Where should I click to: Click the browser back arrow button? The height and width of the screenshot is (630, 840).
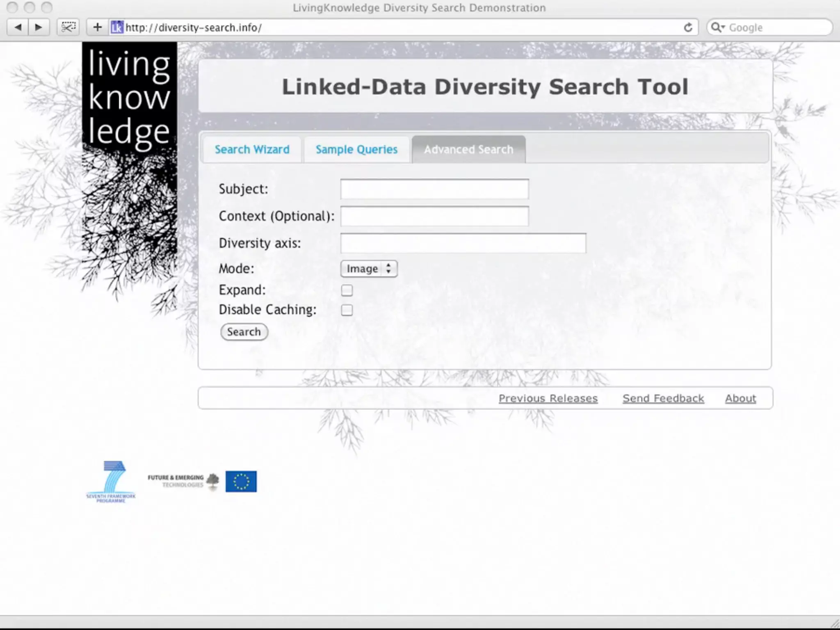point(18,27)
